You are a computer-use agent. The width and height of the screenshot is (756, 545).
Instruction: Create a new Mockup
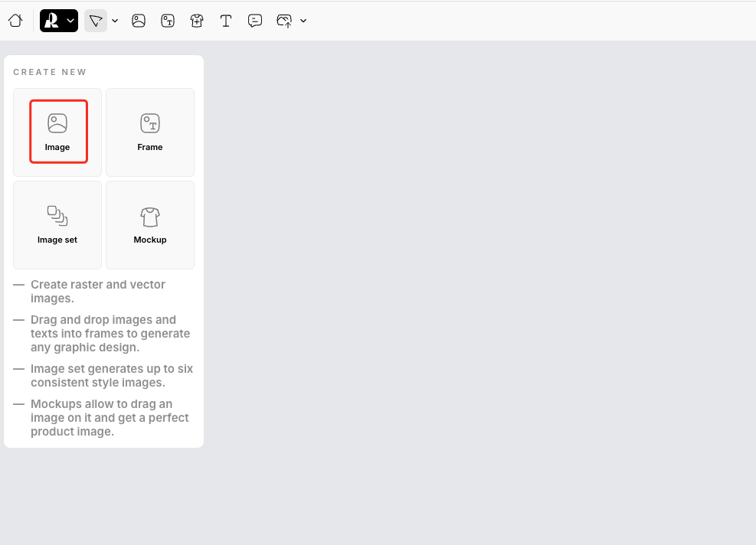pos(150,225)
